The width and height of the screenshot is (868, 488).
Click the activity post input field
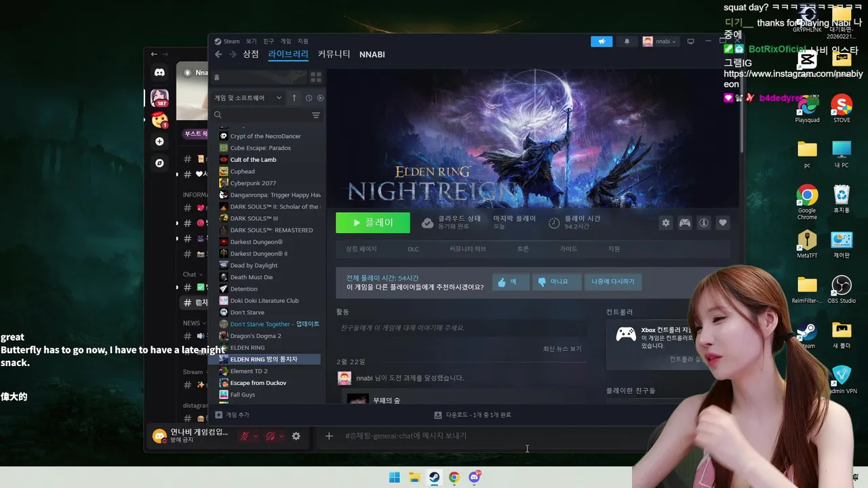(x=462, y=327)
